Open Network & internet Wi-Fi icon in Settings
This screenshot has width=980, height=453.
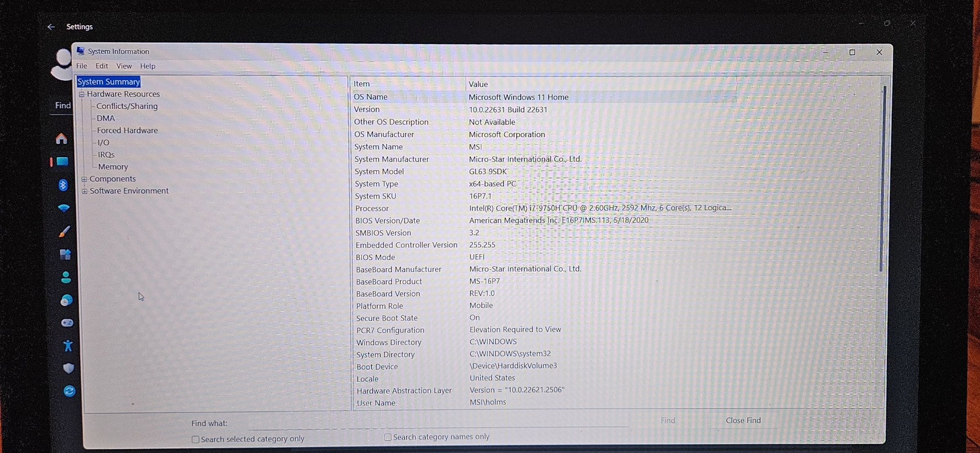pyautogui.click(x=64, y=208)
